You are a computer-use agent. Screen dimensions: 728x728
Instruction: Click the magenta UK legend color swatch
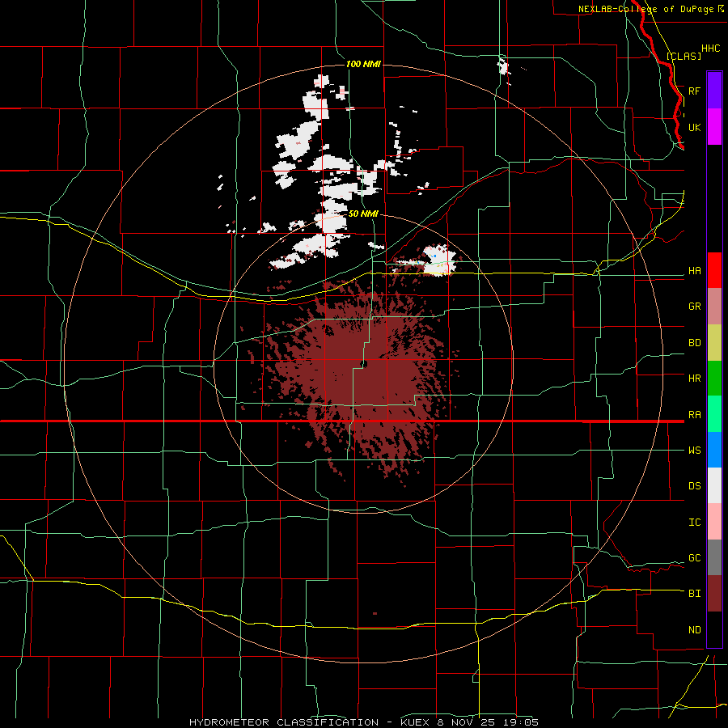click(x=714, y=127)
